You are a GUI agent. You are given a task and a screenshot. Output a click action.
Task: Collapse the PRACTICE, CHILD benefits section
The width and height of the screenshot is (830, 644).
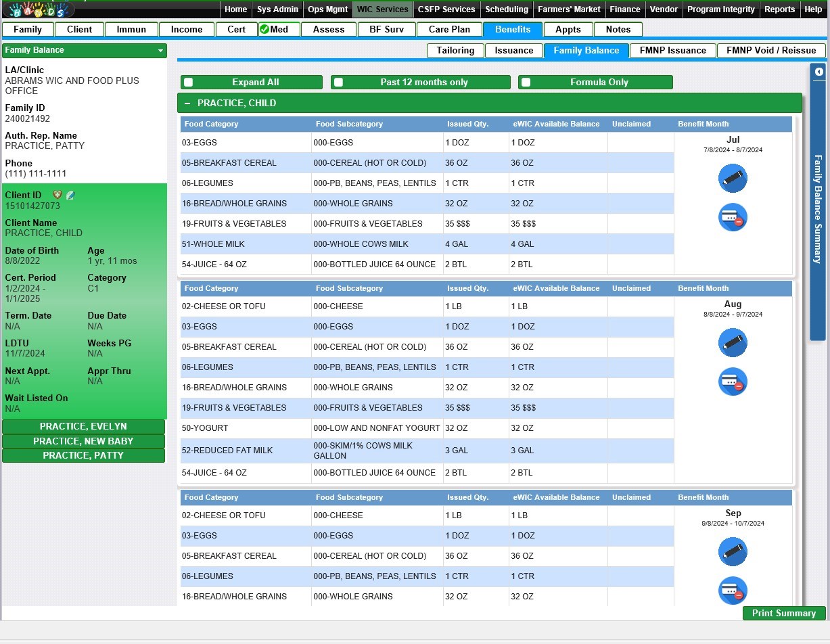click(187, 103)
